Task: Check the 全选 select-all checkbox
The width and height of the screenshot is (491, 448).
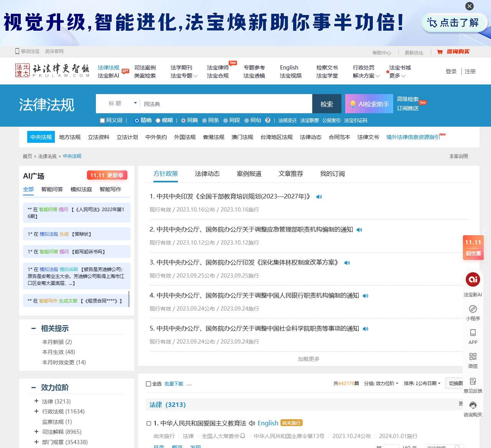Action: point(148,384)
